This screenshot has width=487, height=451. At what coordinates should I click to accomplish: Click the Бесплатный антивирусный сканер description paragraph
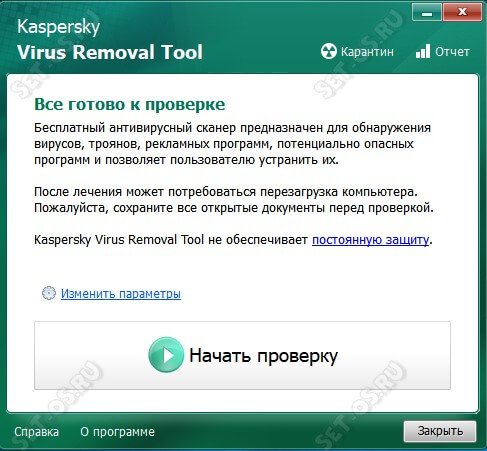232,144
